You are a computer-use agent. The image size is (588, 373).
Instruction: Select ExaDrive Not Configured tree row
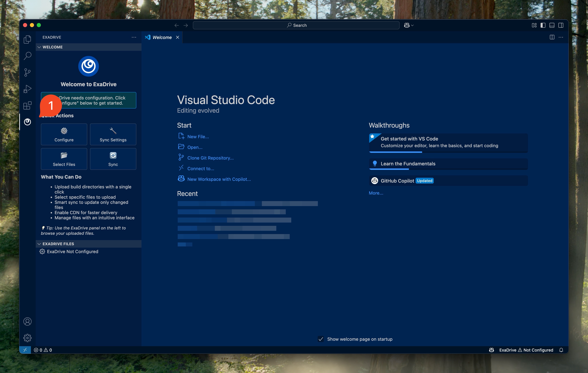[88, 251]
